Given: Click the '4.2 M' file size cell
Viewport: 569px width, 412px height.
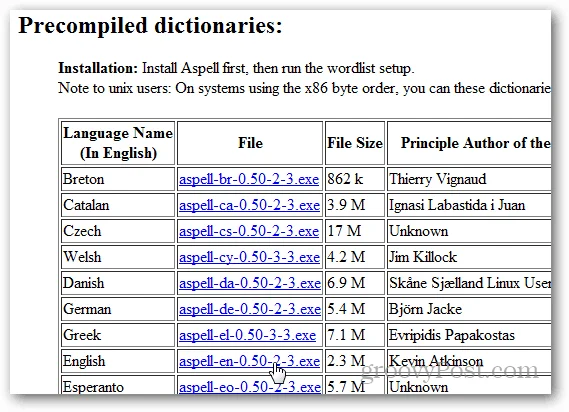Looking at the screenshot, I should [355, 257].
